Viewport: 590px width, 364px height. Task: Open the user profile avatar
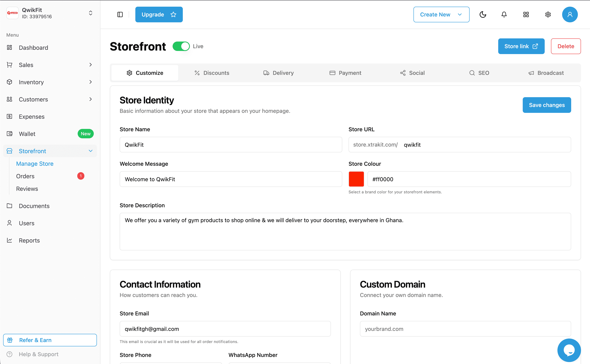pyautogui.click(x=570, y=15)
